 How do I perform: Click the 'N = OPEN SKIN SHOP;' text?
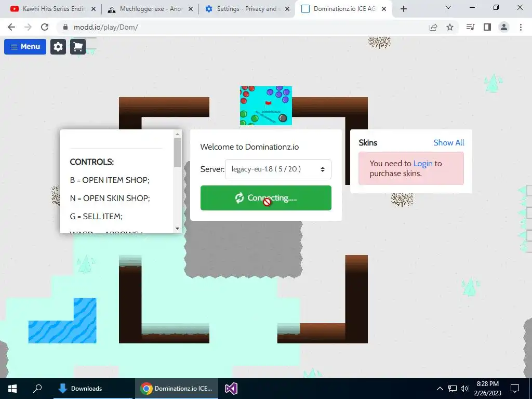pos(110,198)
